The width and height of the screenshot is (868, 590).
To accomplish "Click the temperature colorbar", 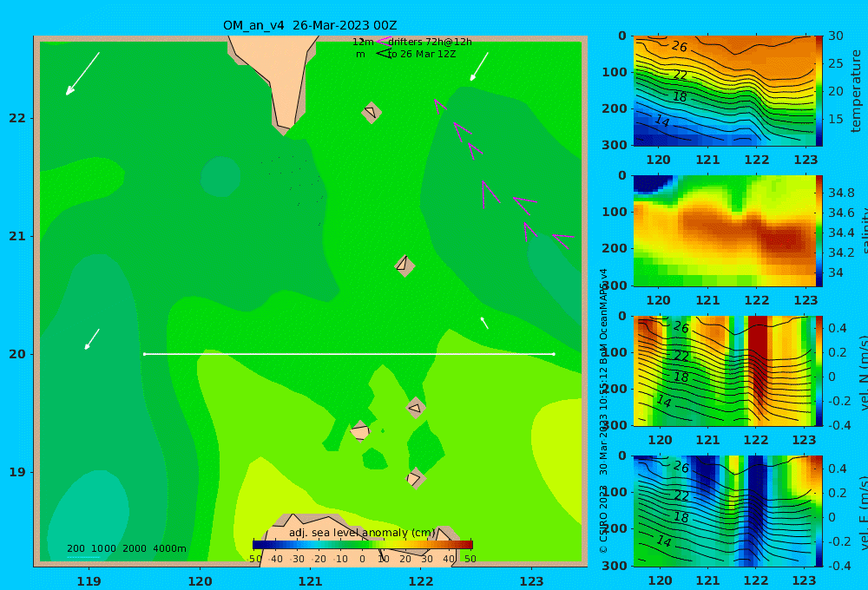I will click(819, 91).
